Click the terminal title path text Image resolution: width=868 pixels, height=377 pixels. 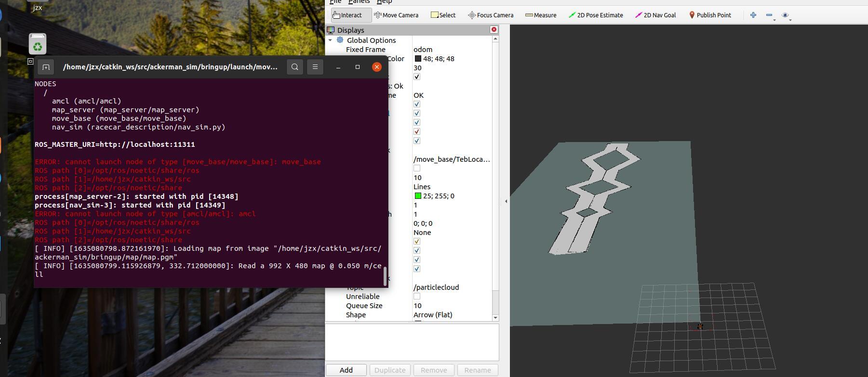[x=170, y=67]
